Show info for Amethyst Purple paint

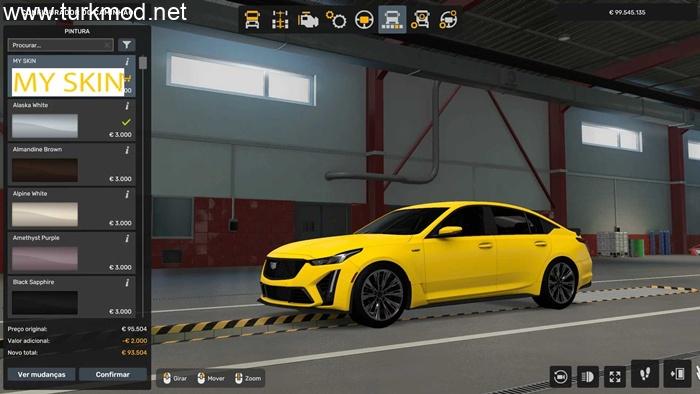pos(127,238)
